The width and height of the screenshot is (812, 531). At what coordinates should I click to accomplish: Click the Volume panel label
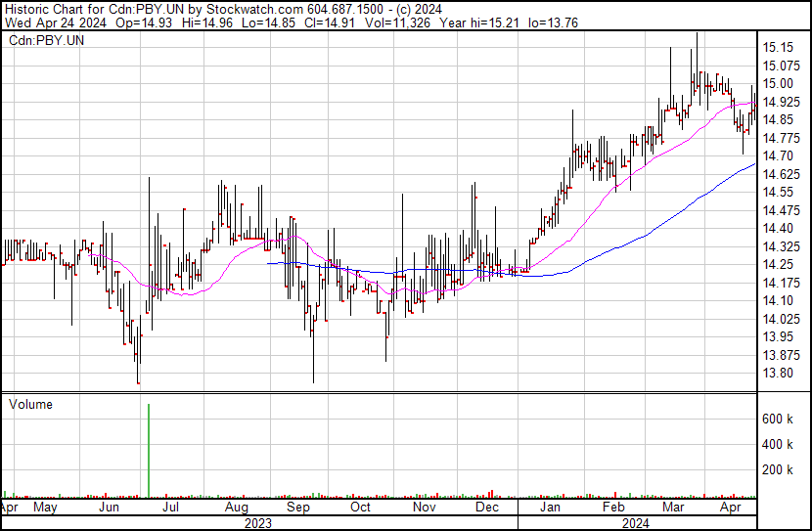[x=31, y=404]
